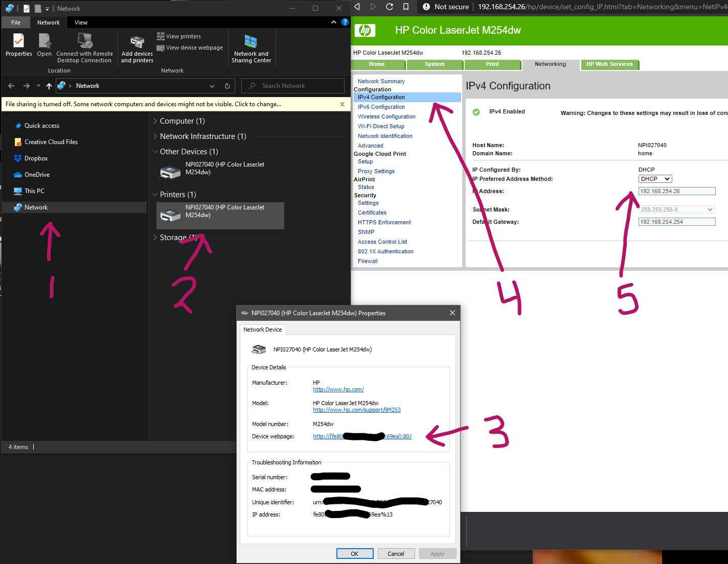Open the printer Print tab
Image resolution: width=728 pixels, height=564 pixels.
tap(492, 64)
